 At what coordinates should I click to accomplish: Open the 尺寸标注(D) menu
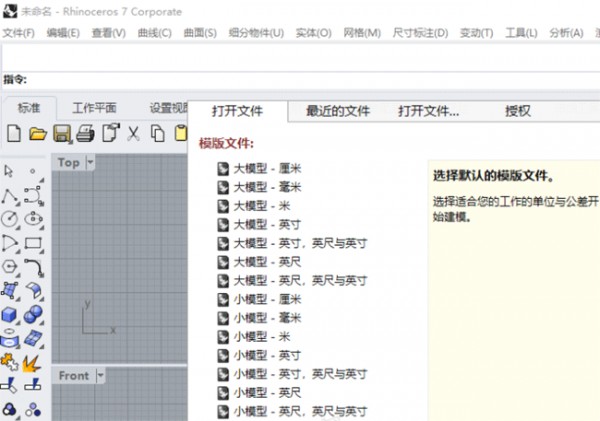pos(420,33)
